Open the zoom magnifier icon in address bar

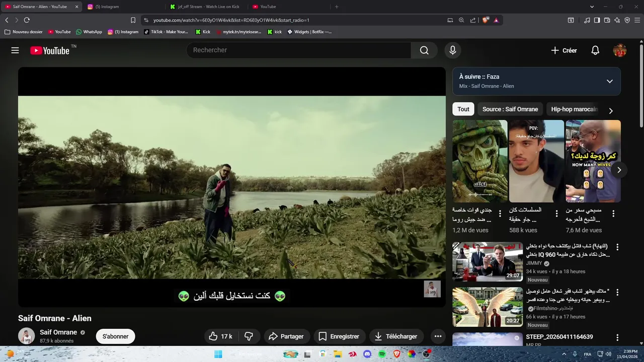461,20
